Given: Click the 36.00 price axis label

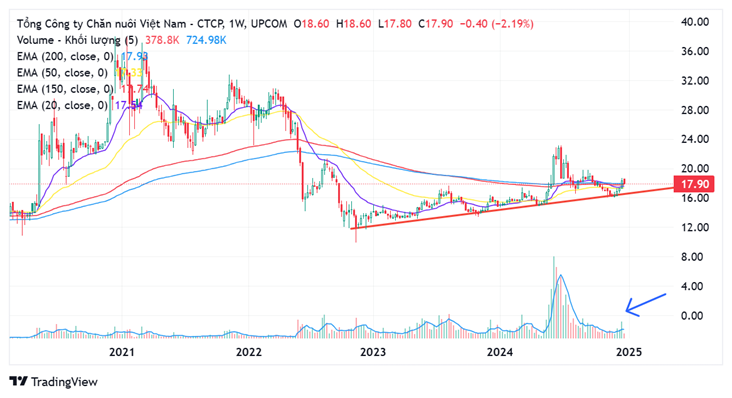Looking at the screenshot, I should (x=695, y=51).
